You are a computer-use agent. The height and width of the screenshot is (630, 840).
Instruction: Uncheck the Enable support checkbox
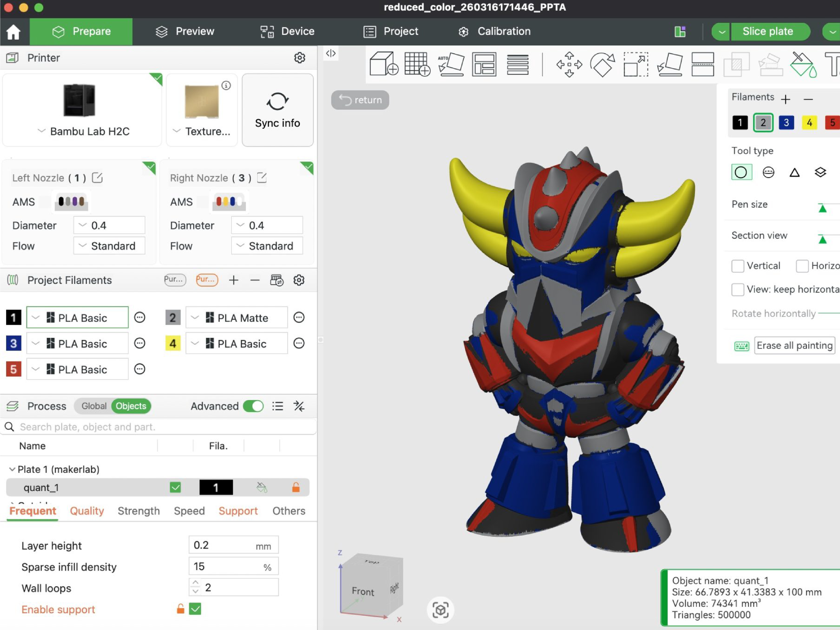coord(195,609)
